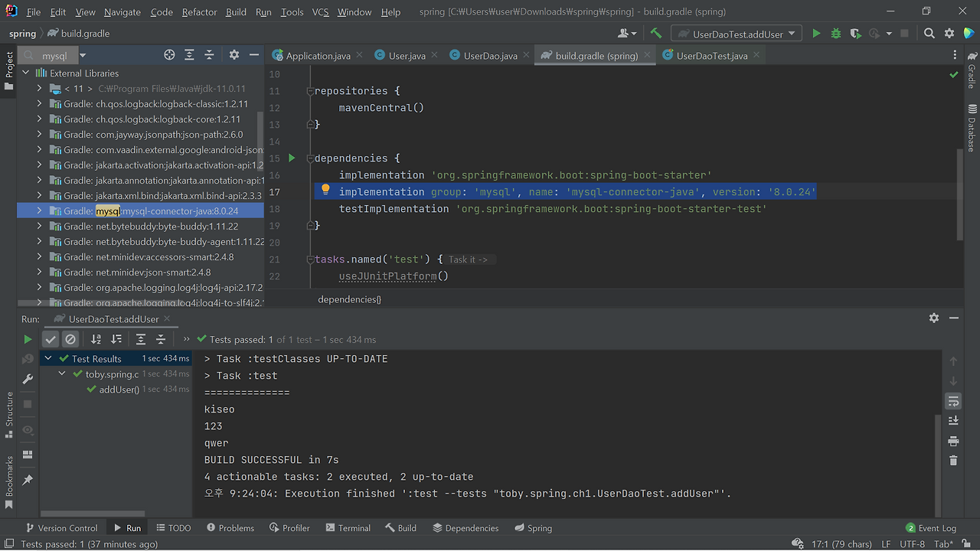Rerun tests with Run panel play icon
The image size is (980, 551).
click(x=28, y=339)
